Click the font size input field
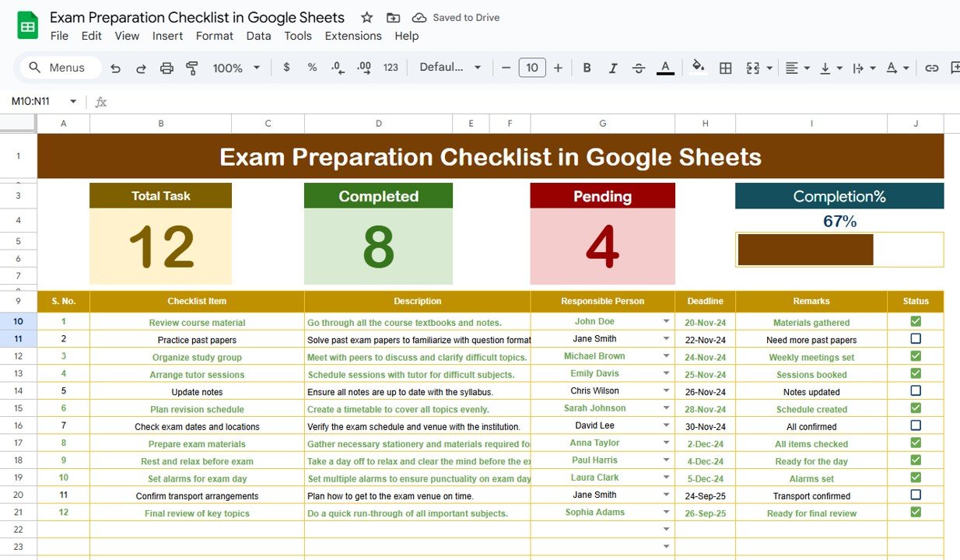 coord(532,68)
